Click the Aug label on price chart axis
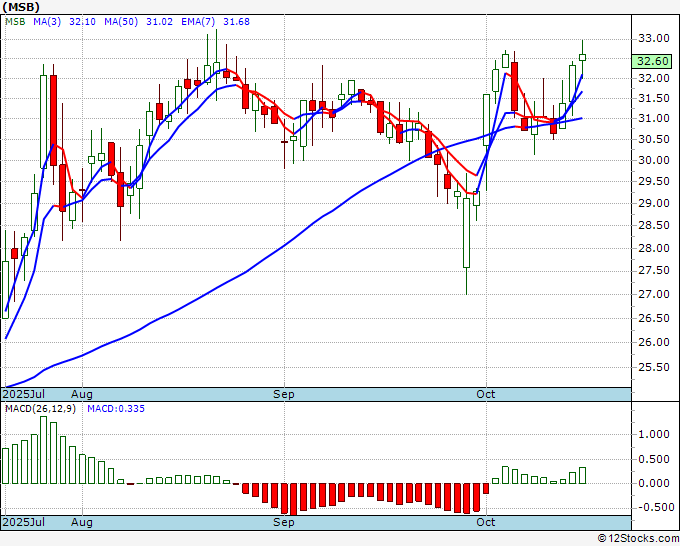 (82, 394)
